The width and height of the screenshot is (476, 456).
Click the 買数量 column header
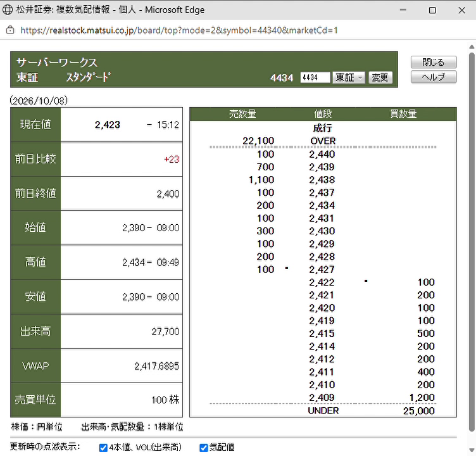[403, 114]
